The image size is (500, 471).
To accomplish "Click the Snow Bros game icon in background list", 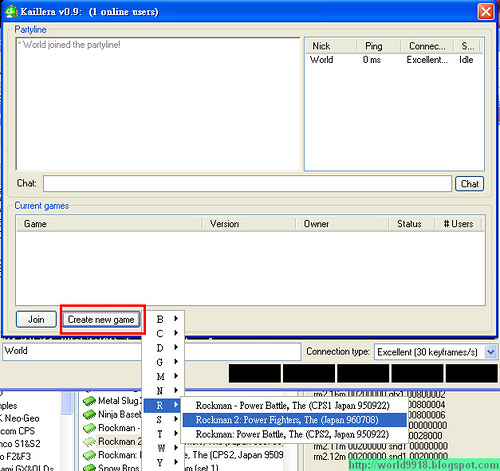I will 89,468.
